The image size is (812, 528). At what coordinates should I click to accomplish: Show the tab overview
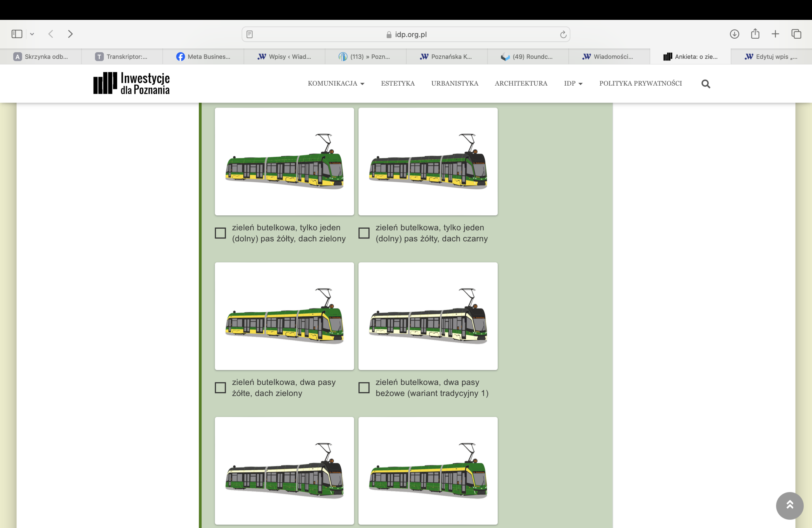pyautogui.click(x=796, y=34)
